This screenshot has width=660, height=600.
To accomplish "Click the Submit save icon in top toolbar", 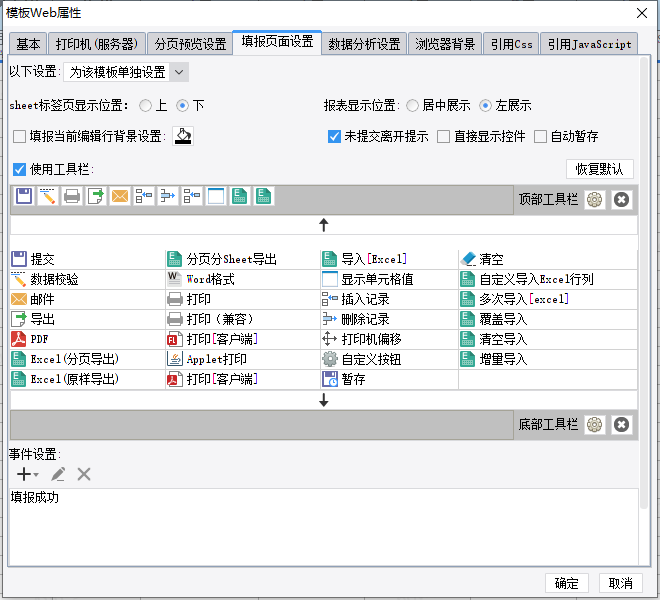I will click(24, 196).
